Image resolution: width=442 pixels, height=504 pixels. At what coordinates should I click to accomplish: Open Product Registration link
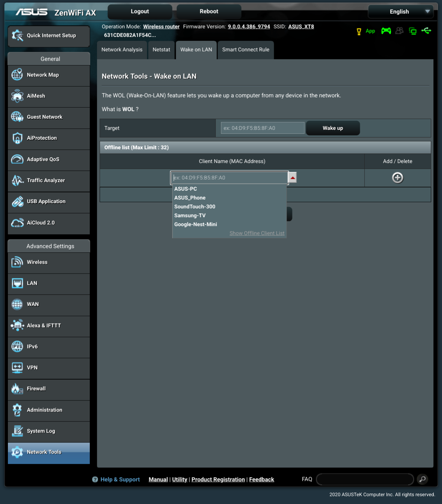(x=218, y=479)
